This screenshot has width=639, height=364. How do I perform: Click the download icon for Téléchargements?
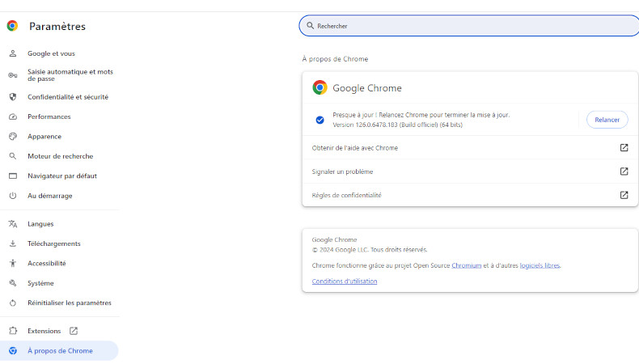click(x=13, y=243)
